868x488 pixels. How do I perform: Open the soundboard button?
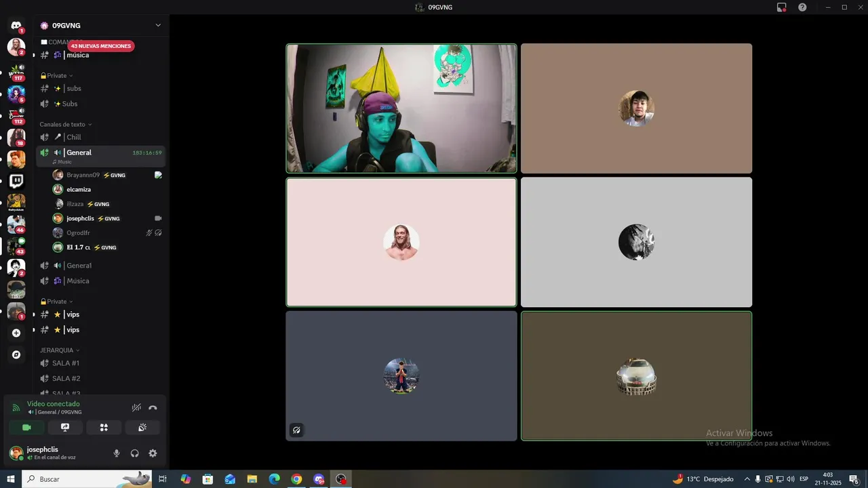point(142,428)
